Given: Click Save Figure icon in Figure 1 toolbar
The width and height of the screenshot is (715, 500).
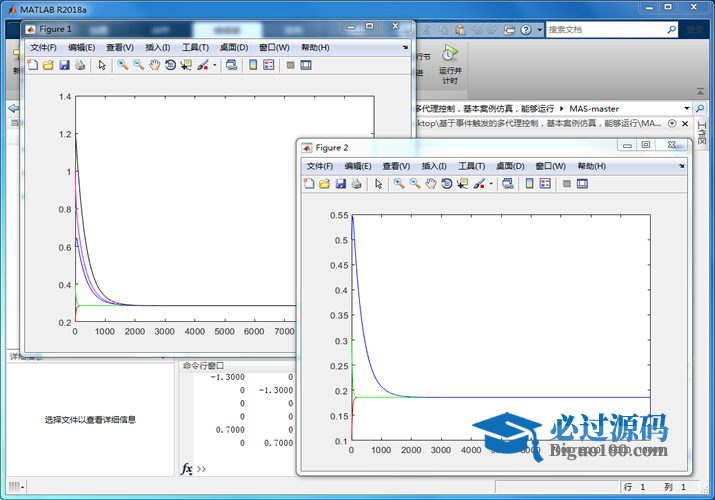Looking at the screenshot, I should (x=64, y=65).
